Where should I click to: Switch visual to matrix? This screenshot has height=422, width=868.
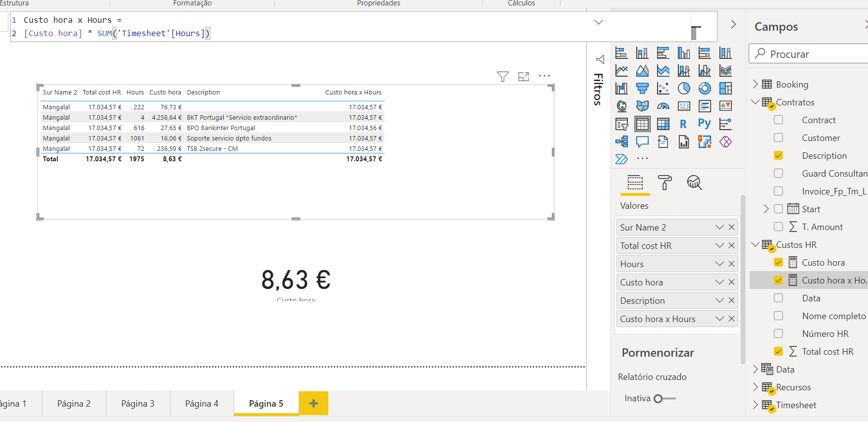click(x=663, y=124)
